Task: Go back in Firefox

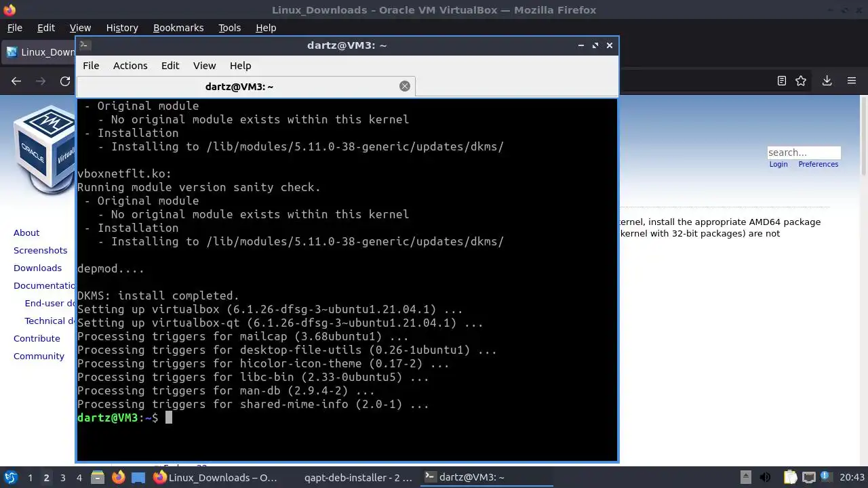Action: pos(16,81)
